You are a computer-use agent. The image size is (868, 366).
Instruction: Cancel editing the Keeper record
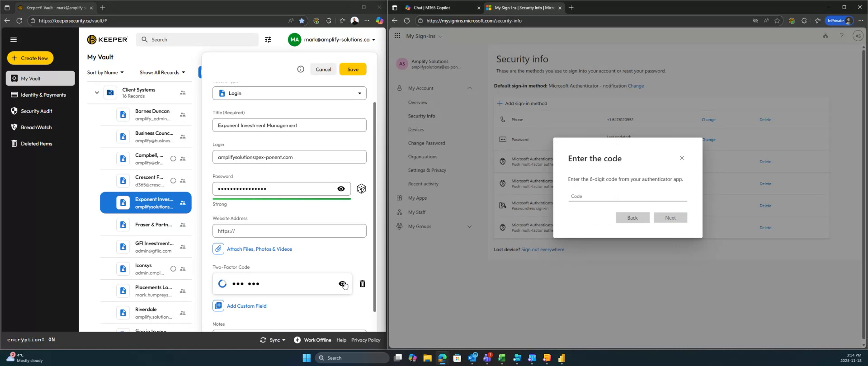point(323,69)
